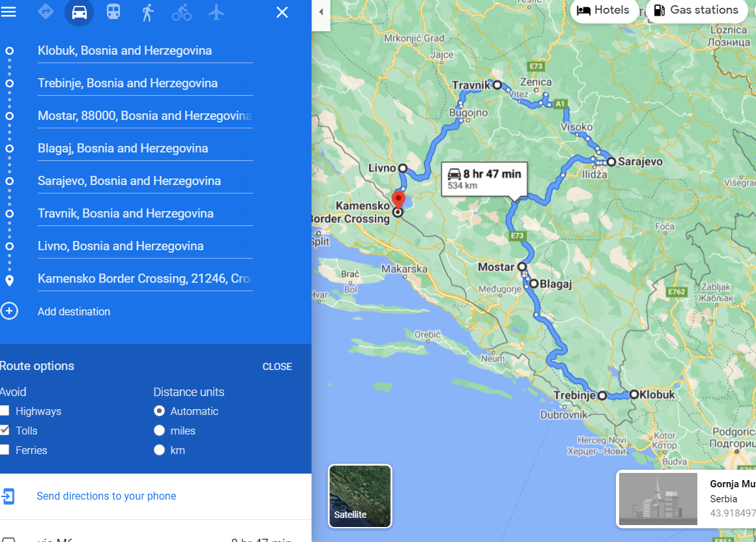Click the Blagaj waypoint marker on map
This screenshot has height=542, width=756.
(533, 284)
